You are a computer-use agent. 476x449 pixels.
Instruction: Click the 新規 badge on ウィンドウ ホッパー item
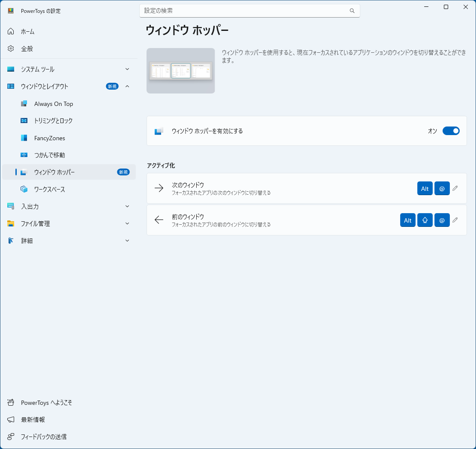(123, 172)
